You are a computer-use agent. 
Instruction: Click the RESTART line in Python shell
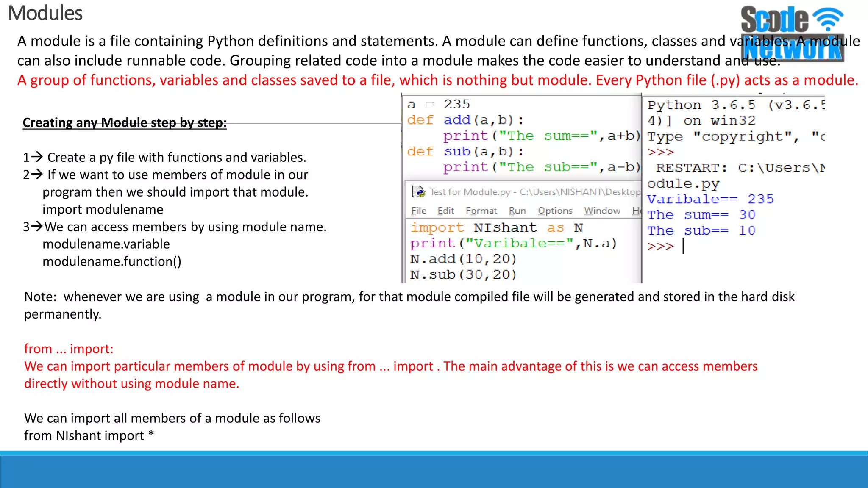click(740, 168)
